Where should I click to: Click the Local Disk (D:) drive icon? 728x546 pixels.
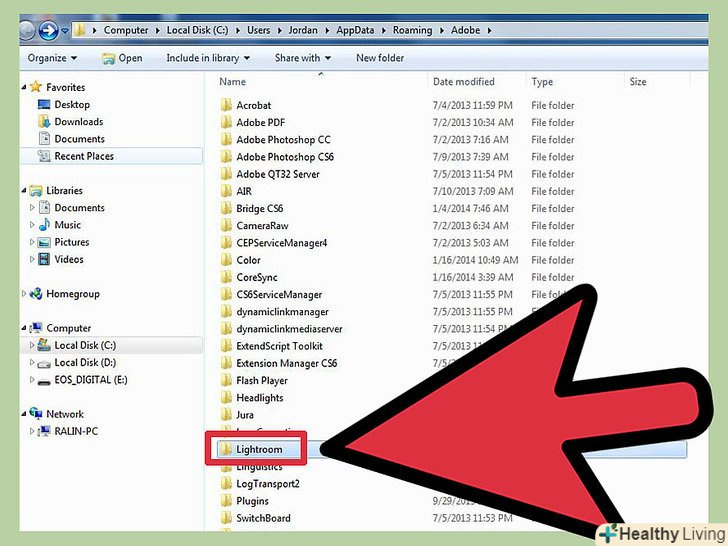click(44, 363)
